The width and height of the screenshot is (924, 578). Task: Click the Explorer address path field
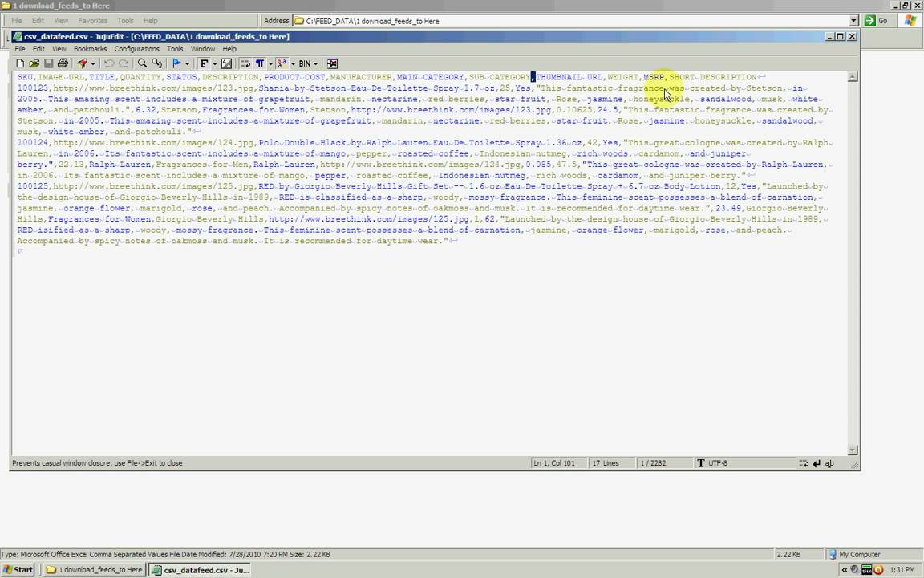click(x=572, y=21)
